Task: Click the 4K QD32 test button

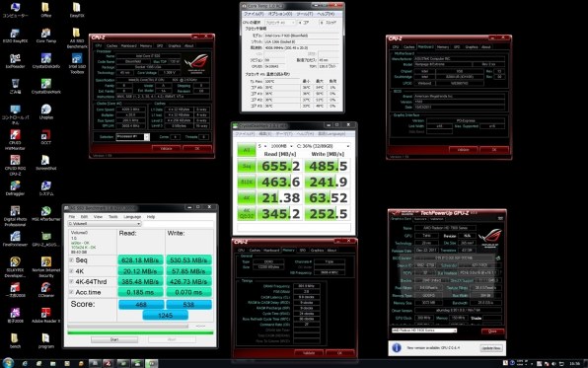Action: click(x=247, y=213)
